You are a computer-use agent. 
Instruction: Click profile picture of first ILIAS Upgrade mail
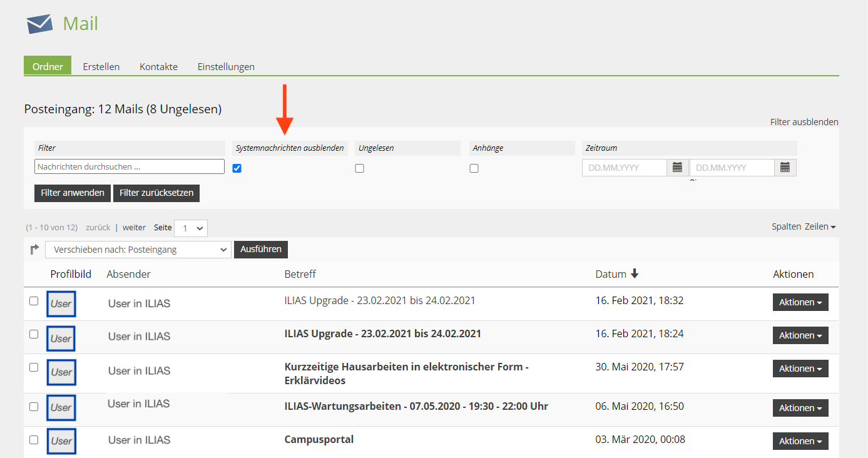(61, 304)
